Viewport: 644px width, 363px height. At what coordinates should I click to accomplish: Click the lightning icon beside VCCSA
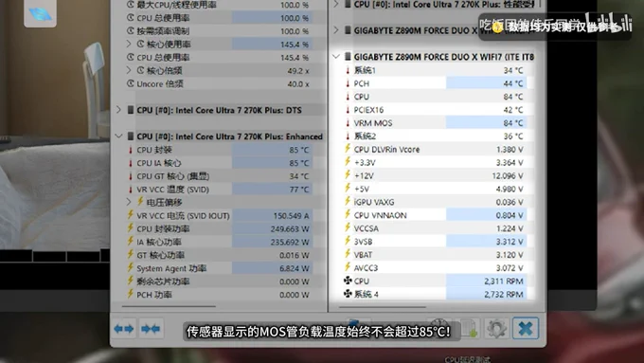pos(348,227)
